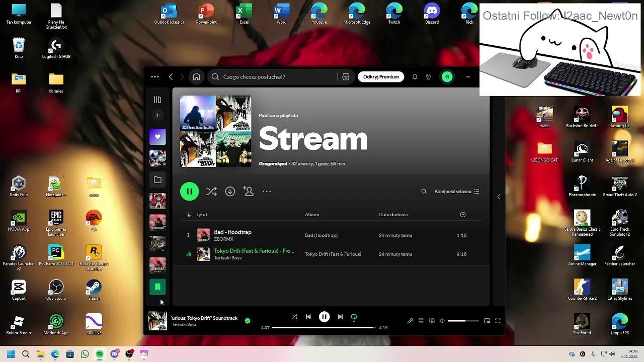Click the song progress bar
Image resolution: width=644 pixels, height=362 pixels.
click(325, 328)
